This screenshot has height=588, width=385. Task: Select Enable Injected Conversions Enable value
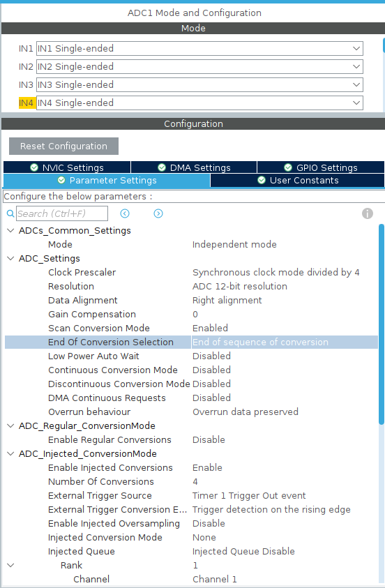[207, 467]
